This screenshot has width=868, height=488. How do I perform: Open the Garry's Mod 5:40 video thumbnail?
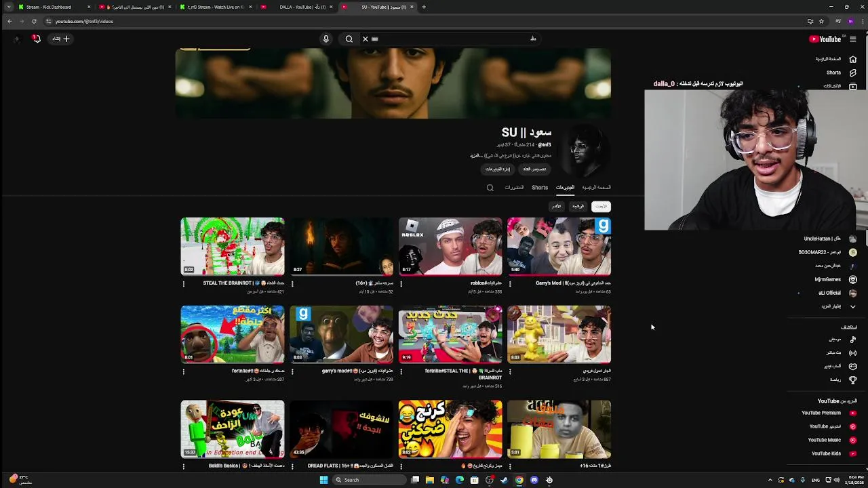tap(559, 246)
